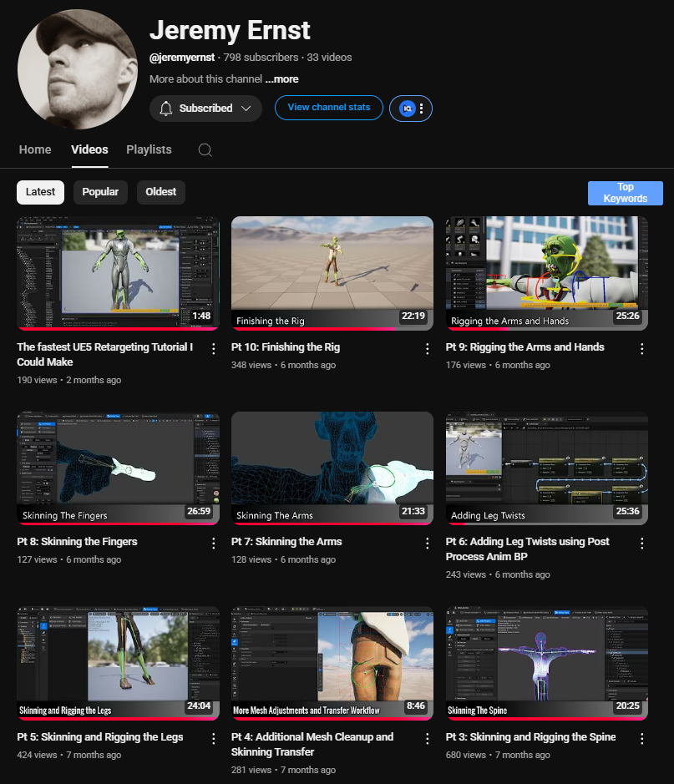Open options menu for UE5 Retargeting Tutorial video
The width and height of the screenshot is (674, 784).
pos(214,349)
